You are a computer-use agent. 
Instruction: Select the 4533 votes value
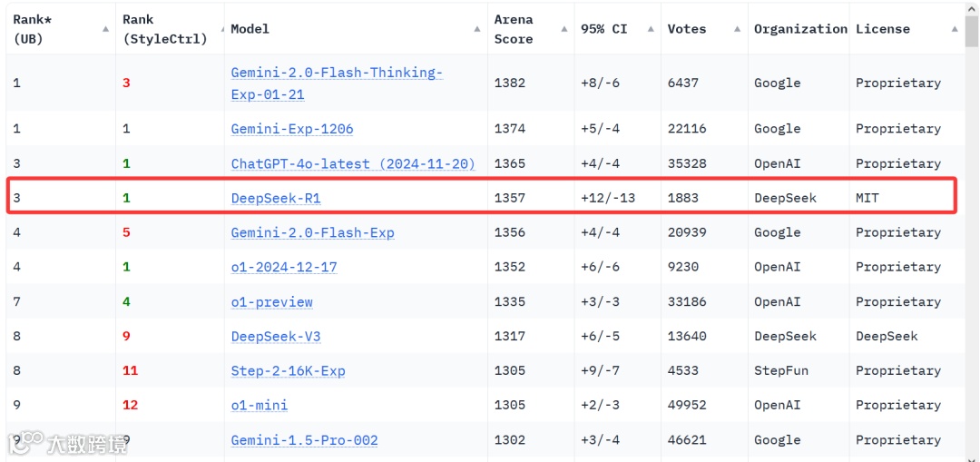pyautogui.click(x=683, y=370)
